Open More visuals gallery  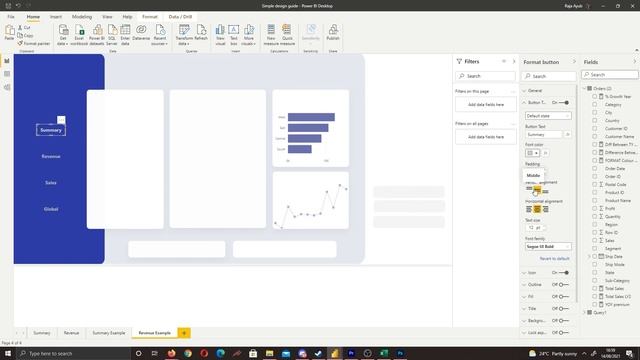pyautogui.click(x=249, y=35)
